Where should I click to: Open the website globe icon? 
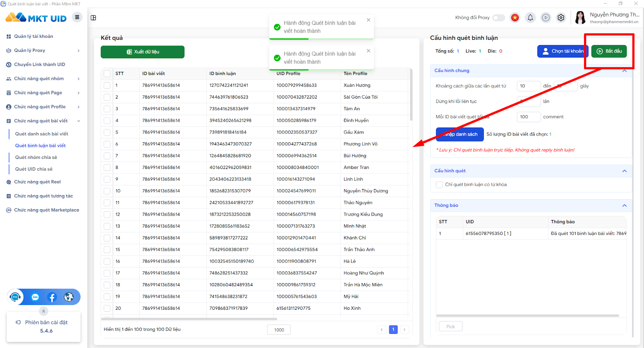click(x=69, y=297)
